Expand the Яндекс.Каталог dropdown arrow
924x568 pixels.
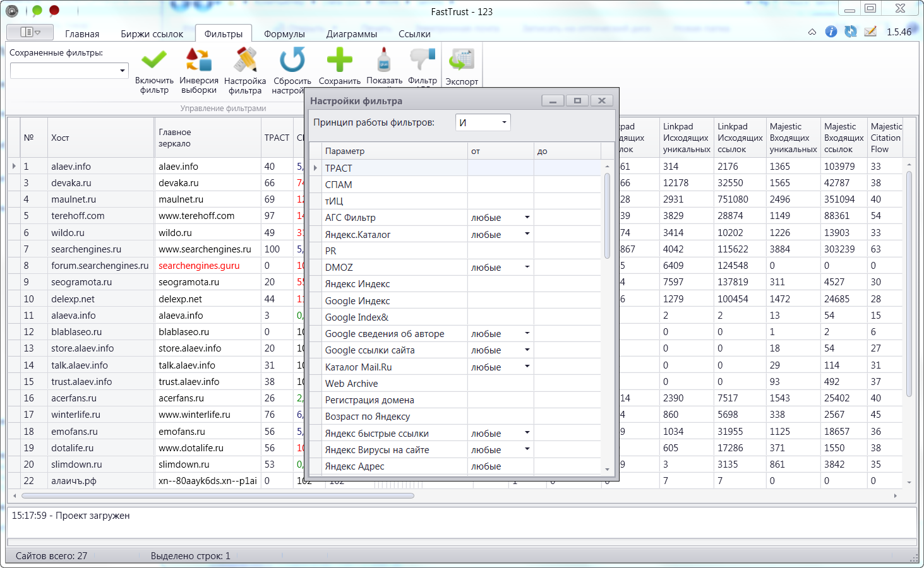tap(527, 234)
